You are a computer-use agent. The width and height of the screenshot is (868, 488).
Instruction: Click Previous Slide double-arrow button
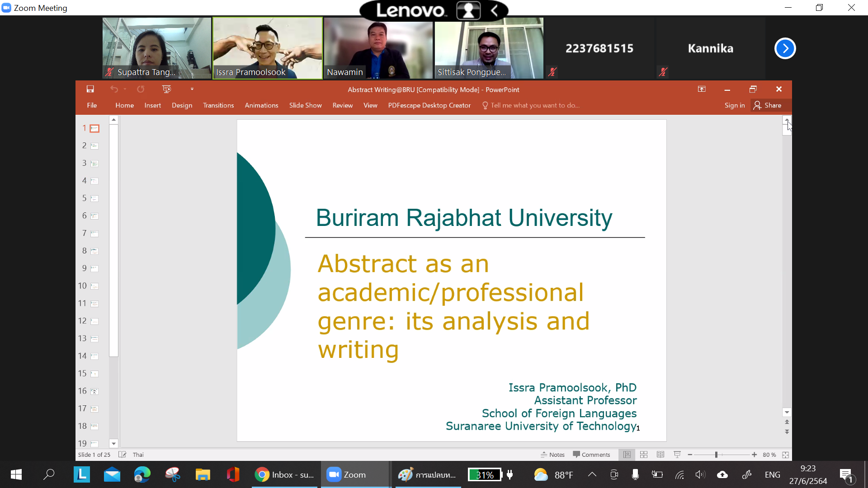787,422
